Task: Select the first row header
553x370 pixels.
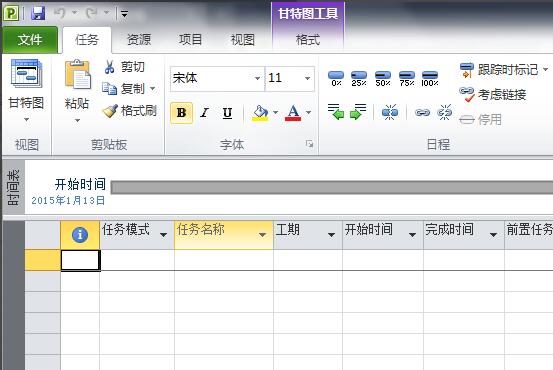Action: [43, 260]
